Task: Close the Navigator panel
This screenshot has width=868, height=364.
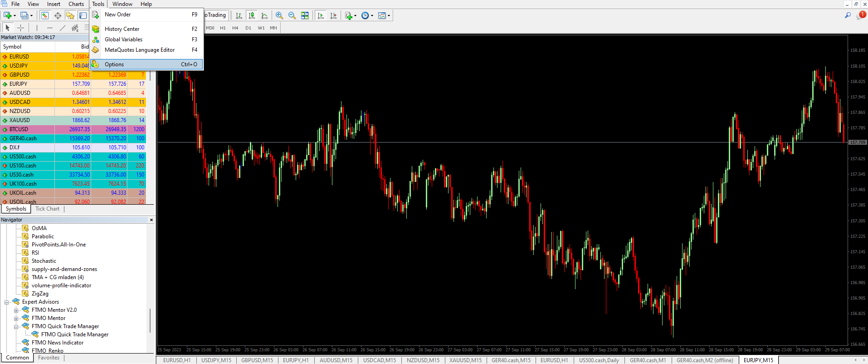Action: (x=151, y=220)
